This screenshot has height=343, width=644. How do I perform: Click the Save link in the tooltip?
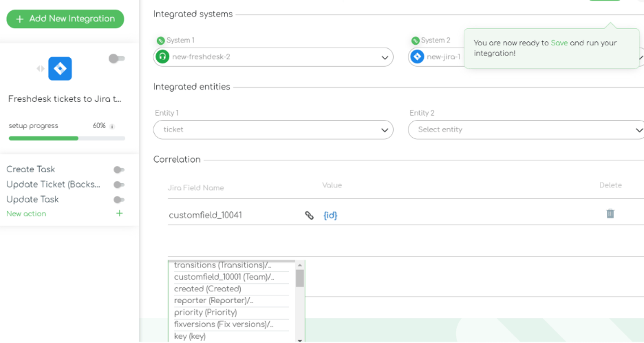pos(559,43)
